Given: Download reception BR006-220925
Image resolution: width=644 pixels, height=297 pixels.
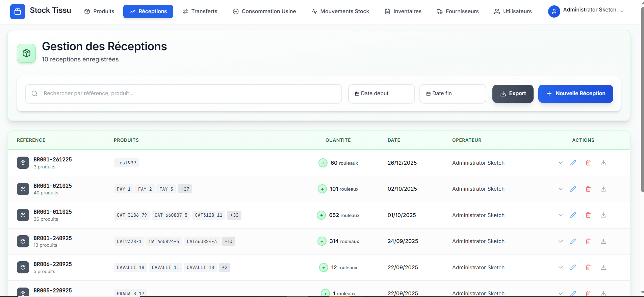Looking at the screenshot, I should pos(603,267).
